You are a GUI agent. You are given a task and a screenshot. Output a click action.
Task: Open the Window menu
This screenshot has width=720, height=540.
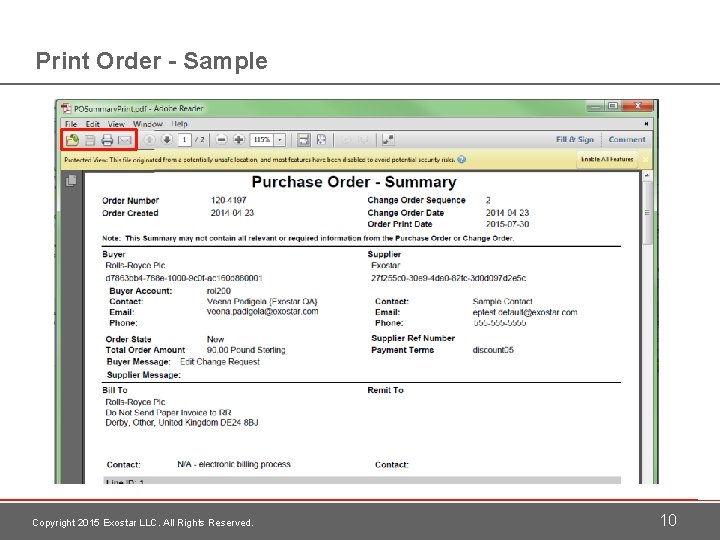[148, 124]
